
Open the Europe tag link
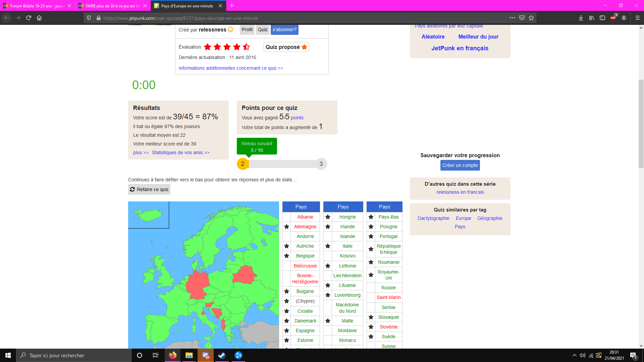[464, 218]
